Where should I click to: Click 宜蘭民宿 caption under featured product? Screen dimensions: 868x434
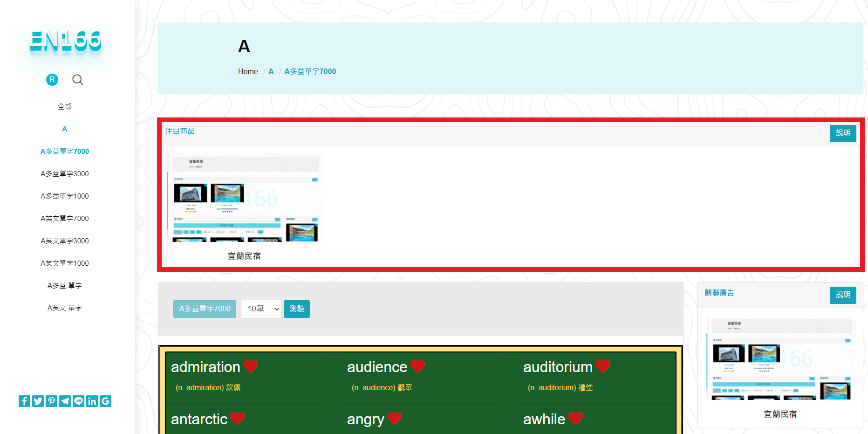[x=244, y=256]
